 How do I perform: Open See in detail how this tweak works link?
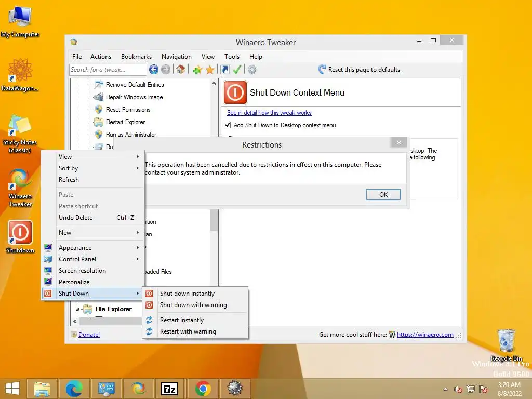pyautogui.click(x=270, y=113)
